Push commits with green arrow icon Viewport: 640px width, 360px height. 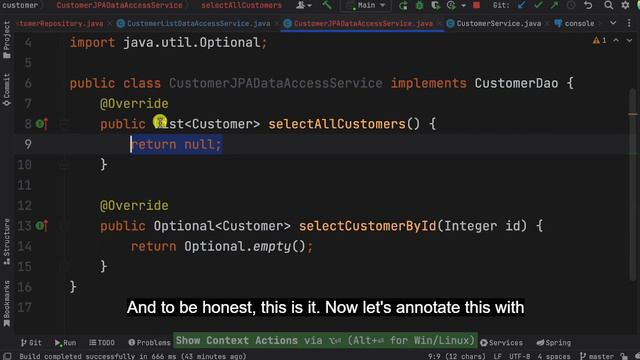(x=554, y=5)
